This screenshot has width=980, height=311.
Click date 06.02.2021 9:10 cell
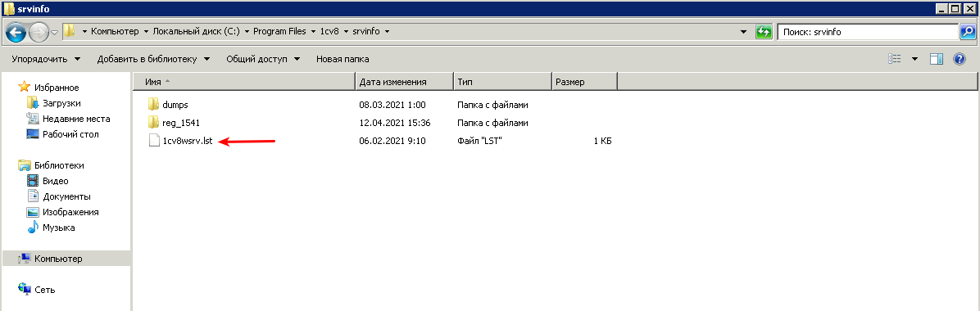click(392, 141)
